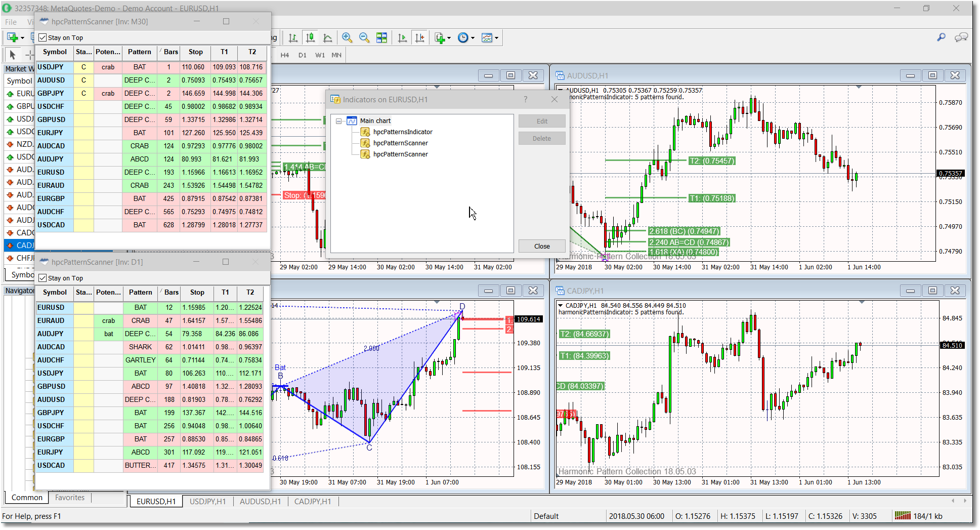Click the Tile Windows icon

pyautogui.click(x=381, y=37)
